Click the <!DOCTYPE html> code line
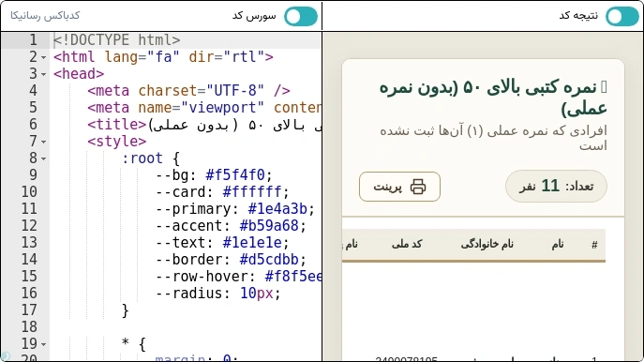 point(117,40)
